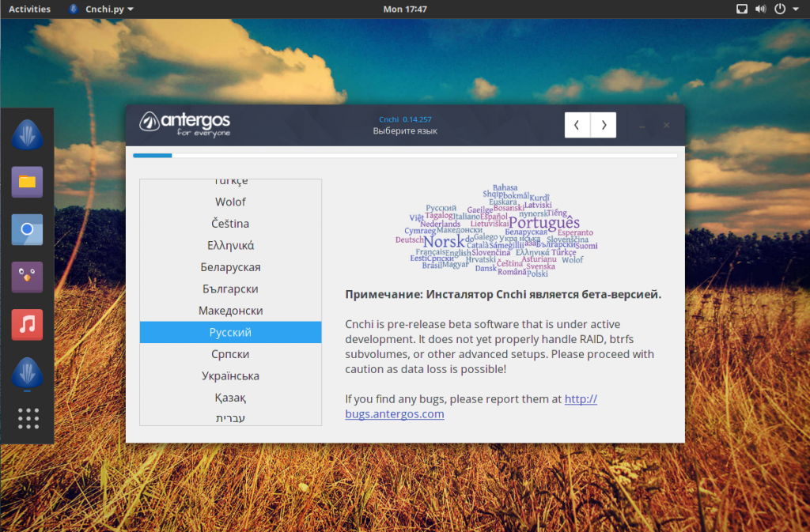Launch the red music player from the dock

point(27,325)
